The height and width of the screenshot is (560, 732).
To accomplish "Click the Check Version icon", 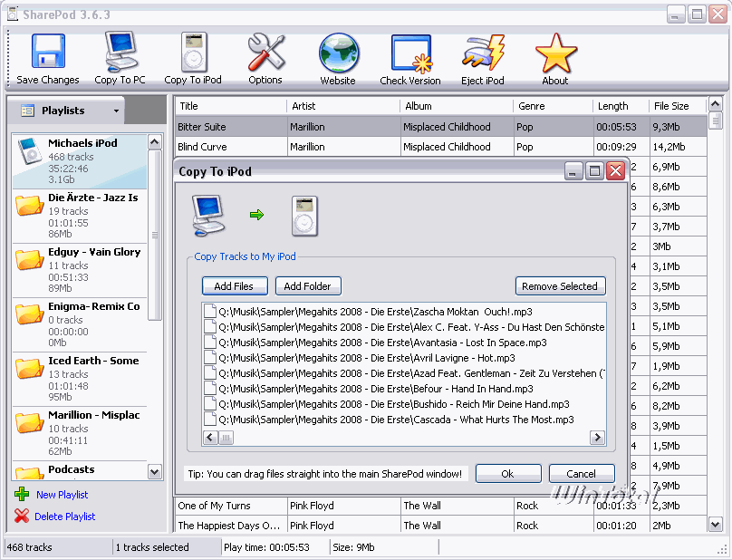I will pos(410,53).
